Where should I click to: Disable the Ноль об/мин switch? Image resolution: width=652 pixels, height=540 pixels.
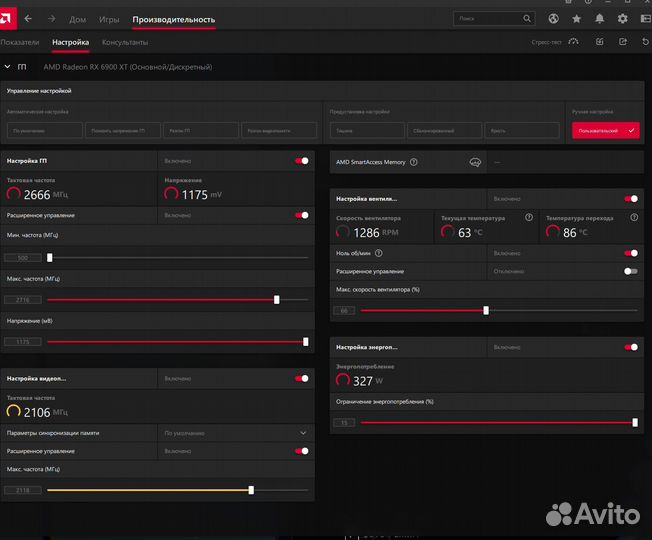(631, 253)
